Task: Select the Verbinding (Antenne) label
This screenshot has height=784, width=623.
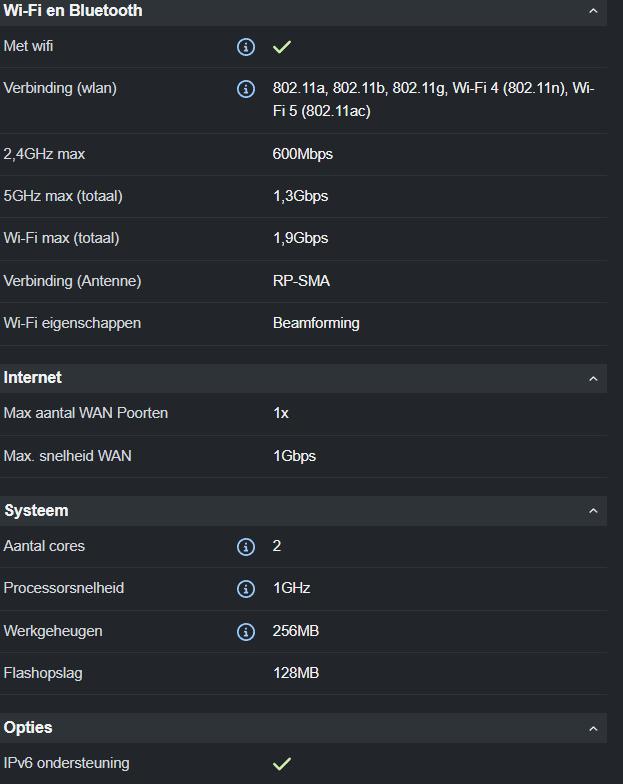Action: point(72,280)
